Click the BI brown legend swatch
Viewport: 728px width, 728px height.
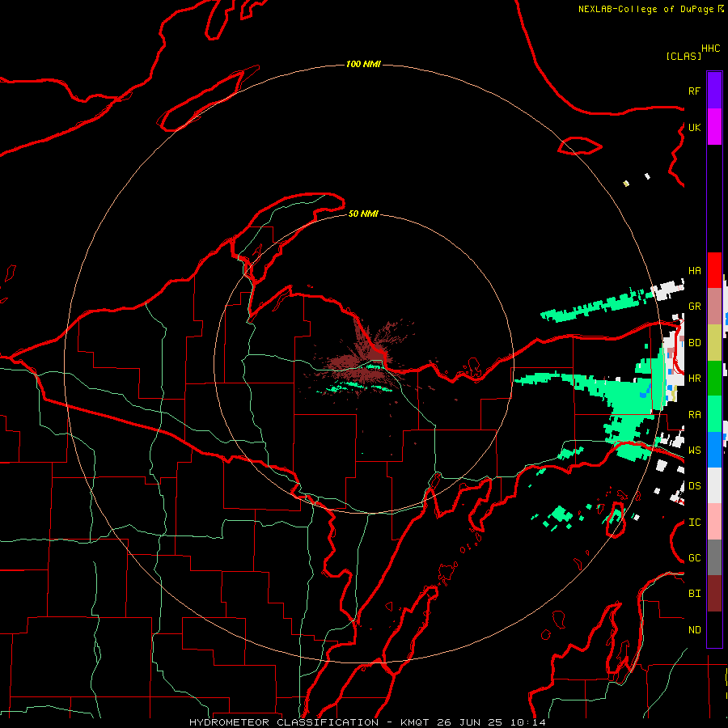(714, 594)
